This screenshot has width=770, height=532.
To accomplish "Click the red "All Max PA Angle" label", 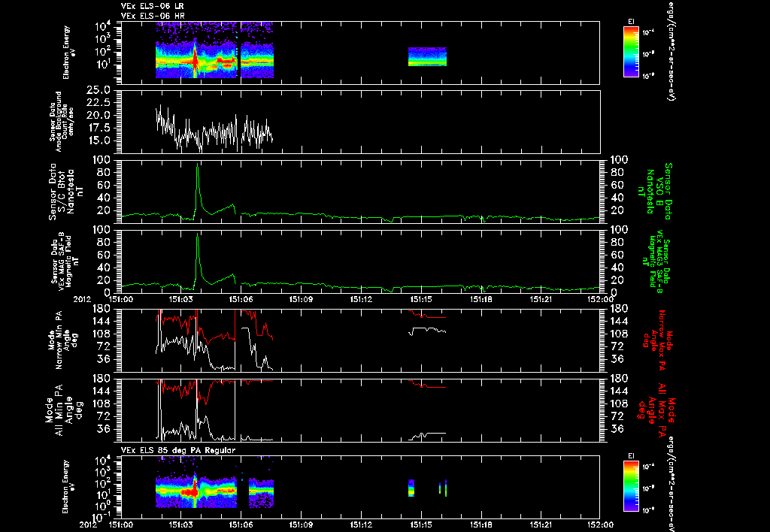I will [656, 409].
